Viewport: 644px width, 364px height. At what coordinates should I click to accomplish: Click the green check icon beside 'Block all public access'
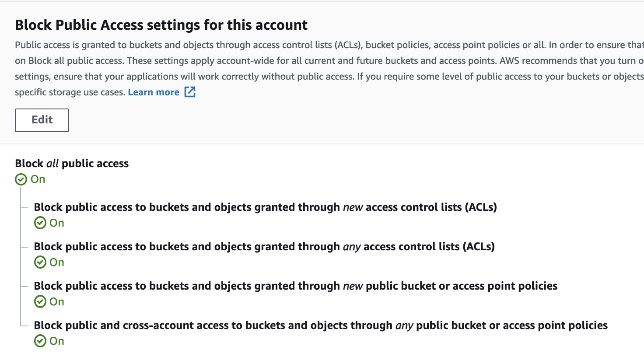point(21,179)
